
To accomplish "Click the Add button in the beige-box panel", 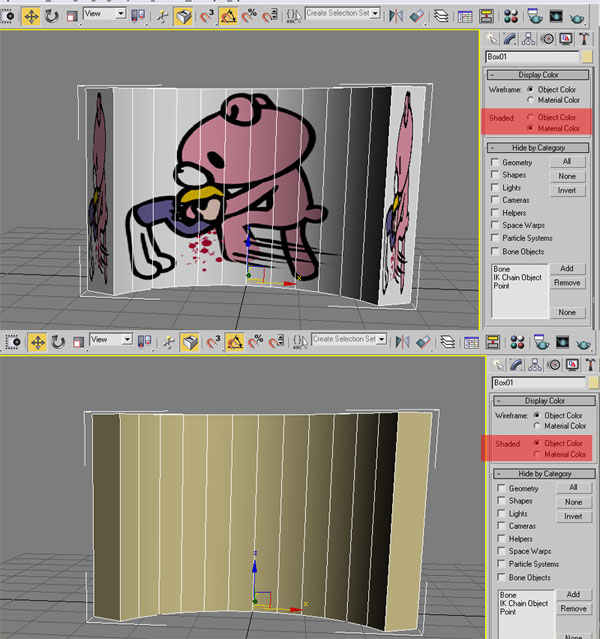I will pyautogui.click(x=574, y=595).
